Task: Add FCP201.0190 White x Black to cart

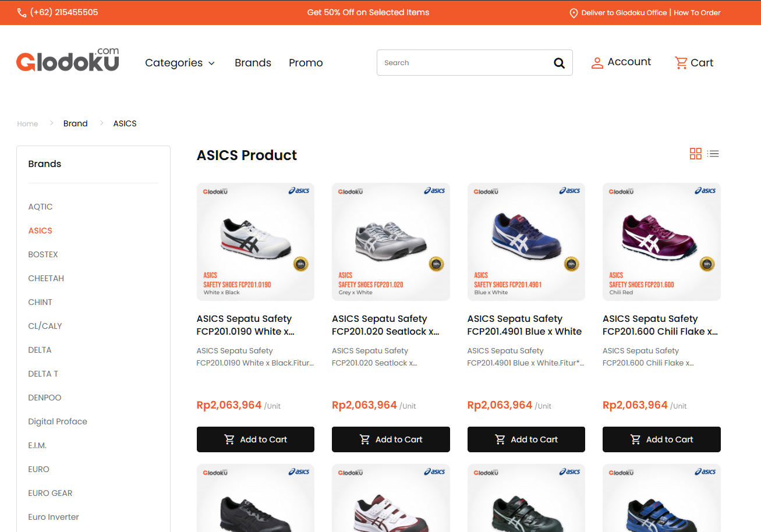Action: 256,439
